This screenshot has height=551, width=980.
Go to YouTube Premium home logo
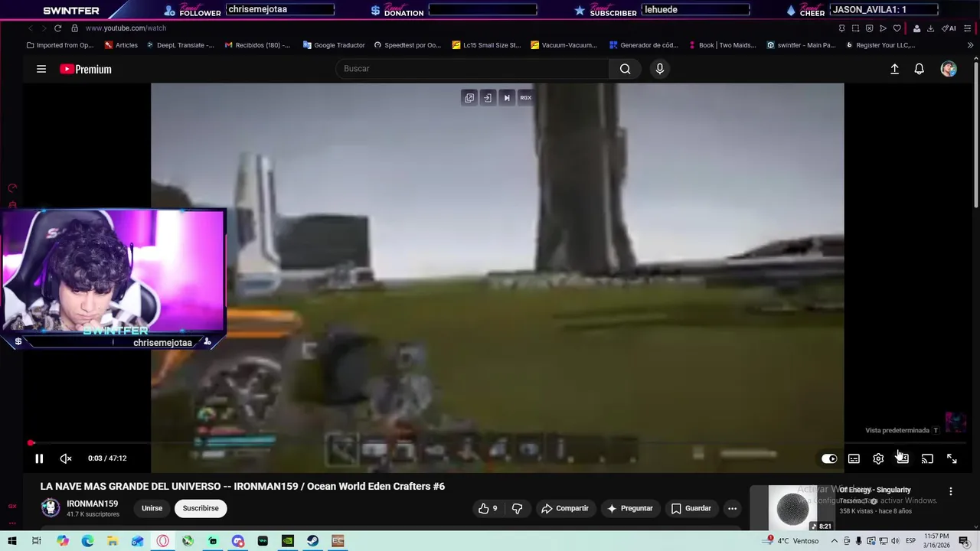pyautogui.click(x=86, y=69)
